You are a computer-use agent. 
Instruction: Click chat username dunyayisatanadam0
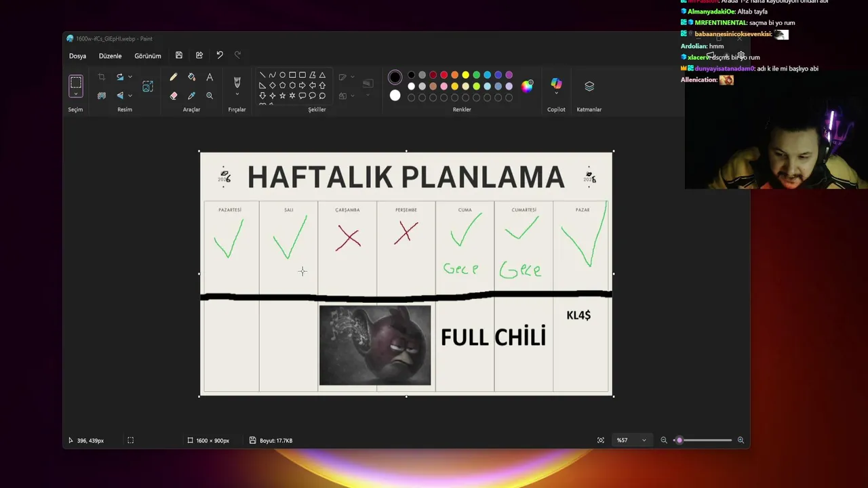(x=724, y=68)
